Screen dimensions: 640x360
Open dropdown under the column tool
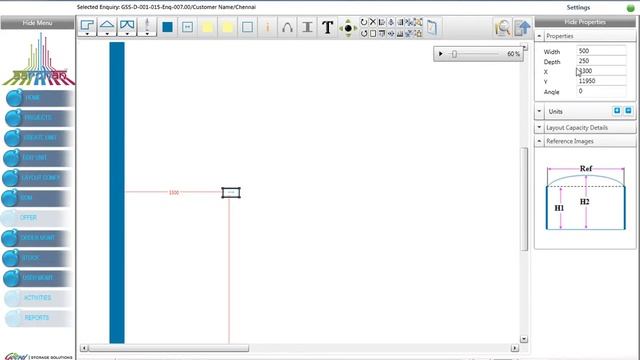point(147,34)
